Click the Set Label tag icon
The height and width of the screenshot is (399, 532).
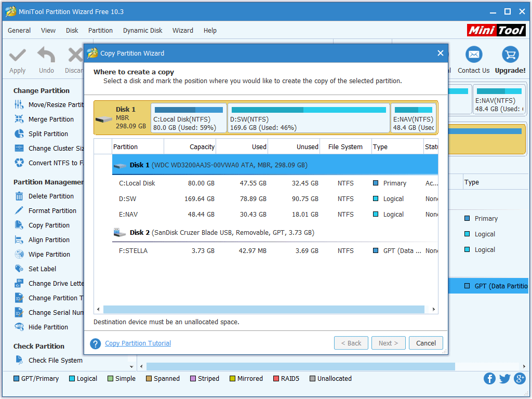[x=19, y=269]
